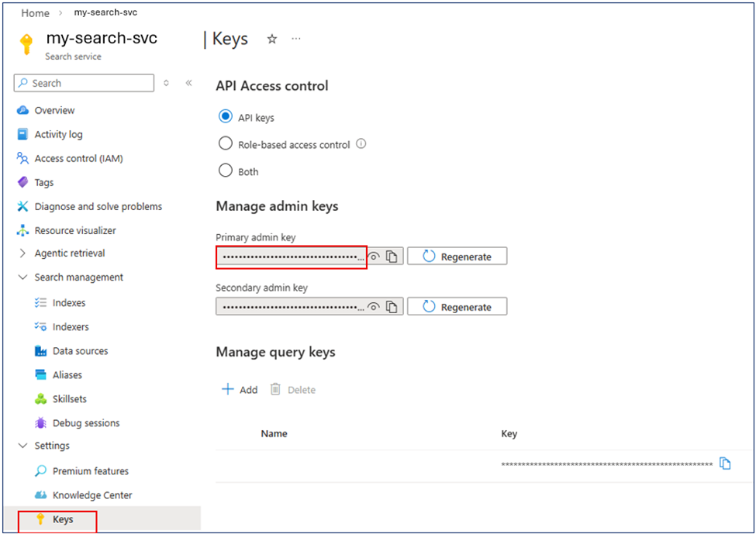Copy the query key value
This screenshot has height=534, width=756.
(725, 463)
